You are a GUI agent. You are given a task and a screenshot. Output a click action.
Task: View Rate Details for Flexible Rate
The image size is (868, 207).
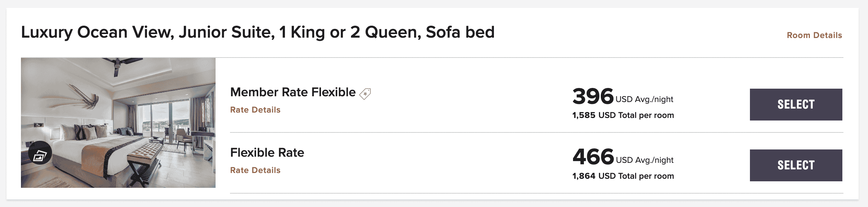[x=255, y=170]
